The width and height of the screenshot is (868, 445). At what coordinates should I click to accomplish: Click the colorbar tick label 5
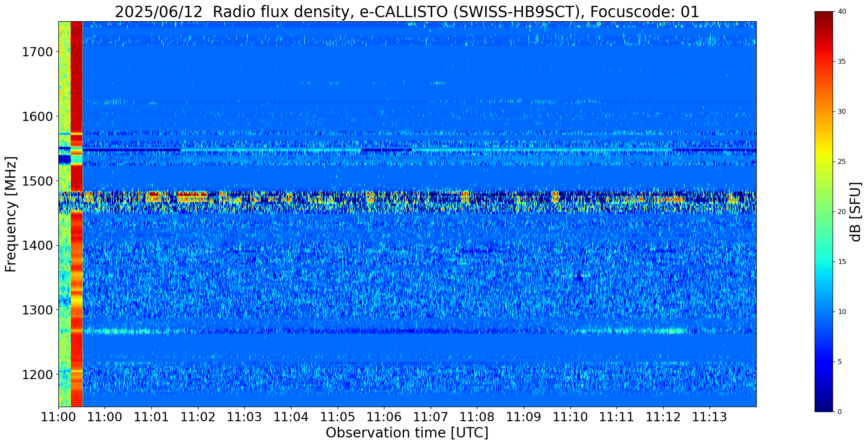click(x=840, y=362)
